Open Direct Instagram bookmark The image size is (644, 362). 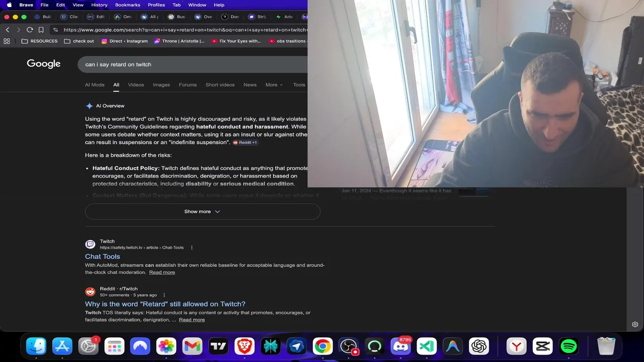pos(125,41)
